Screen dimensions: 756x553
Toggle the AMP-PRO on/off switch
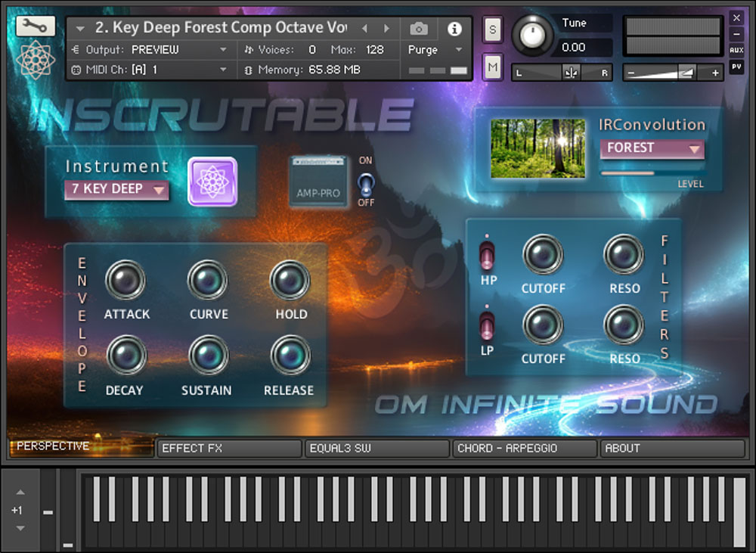click(x=366, y=184)
